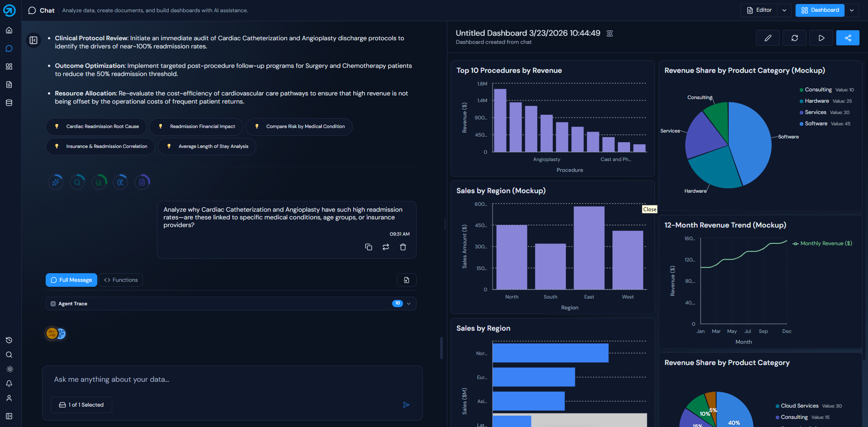This screenshot has width=868, height=427.
Task: Switch to the Functions tab
Action: (121, 280)
